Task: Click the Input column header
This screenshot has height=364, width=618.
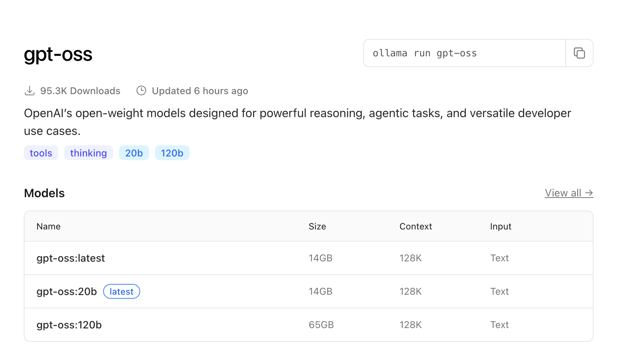Action: point(500,226)
